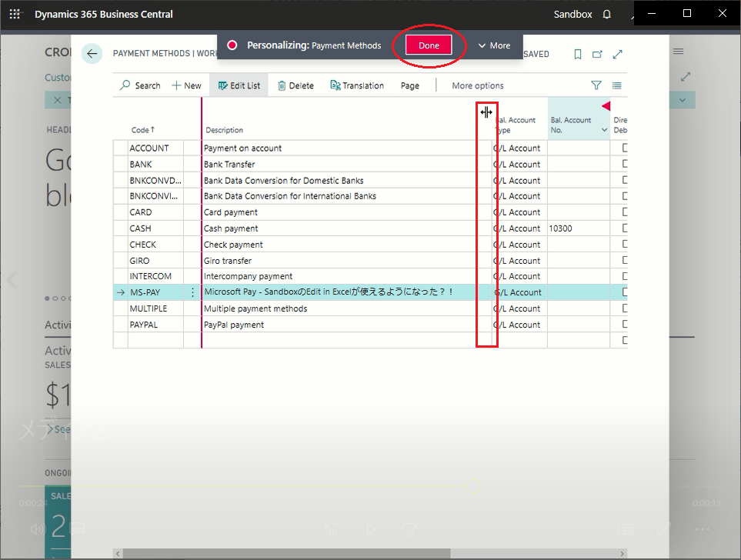Finish personalizing with the Done button
Screen dimensions: 741x560
(x=429, y=45)
